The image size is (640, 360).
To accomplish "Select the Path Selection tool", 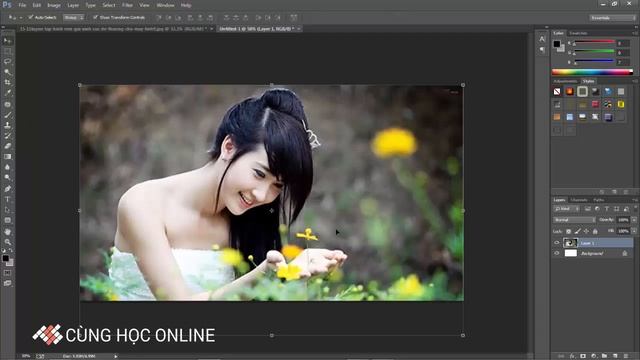I will point(7,210).
